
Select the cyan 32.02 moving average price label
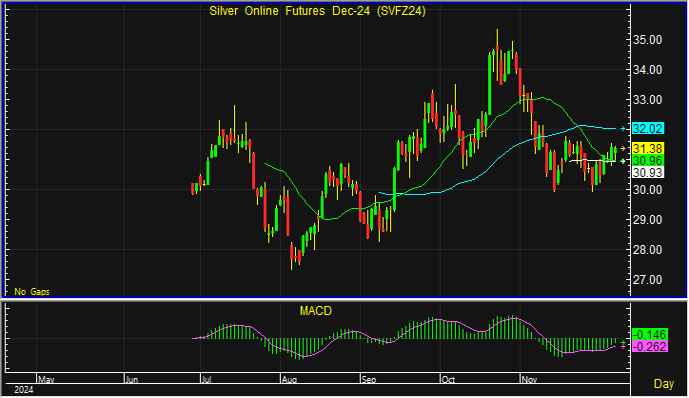coord(648,128)
